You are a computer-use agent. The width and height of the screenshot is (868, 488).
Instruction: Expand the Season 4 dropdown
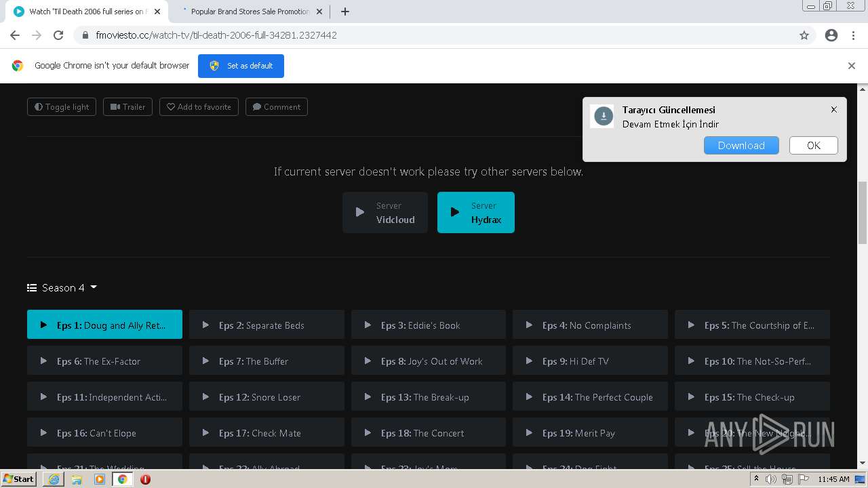coord(62,287)
